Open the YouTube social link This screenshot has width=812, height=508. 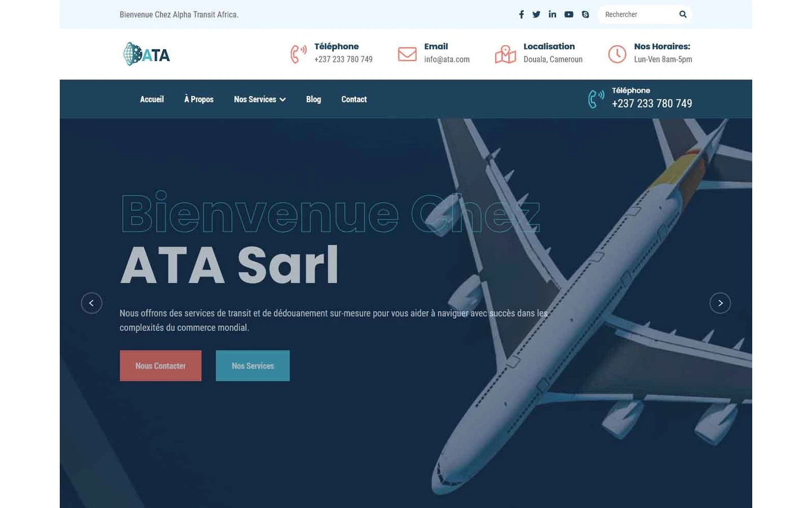pos(569,15)
